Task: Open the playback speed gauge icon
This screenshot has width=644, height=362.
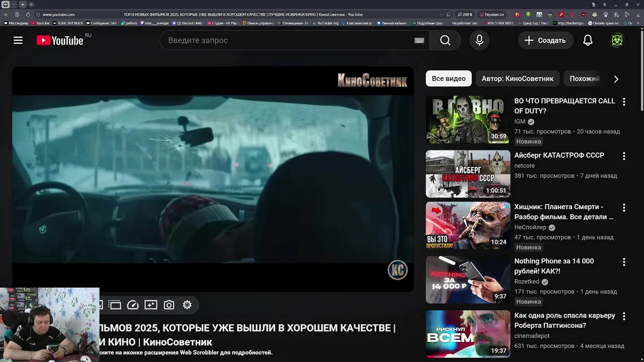Action: [x=133, y=305]
